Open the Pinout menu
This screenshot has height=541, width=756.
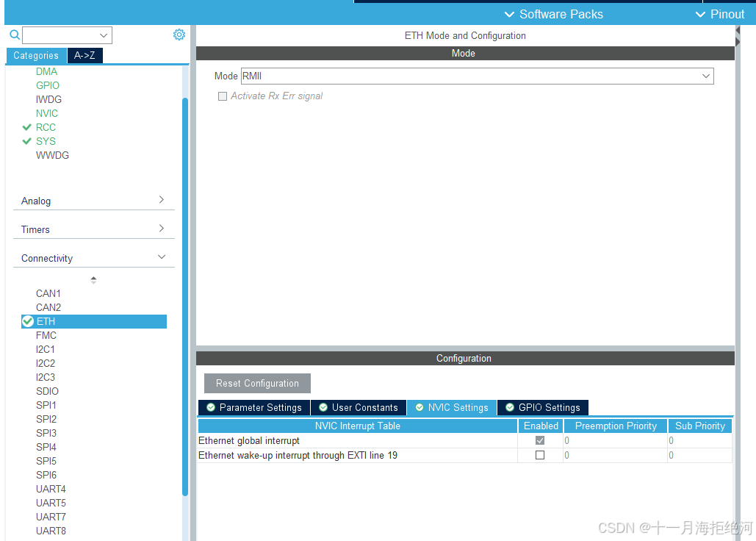click(x=720, y=14)
